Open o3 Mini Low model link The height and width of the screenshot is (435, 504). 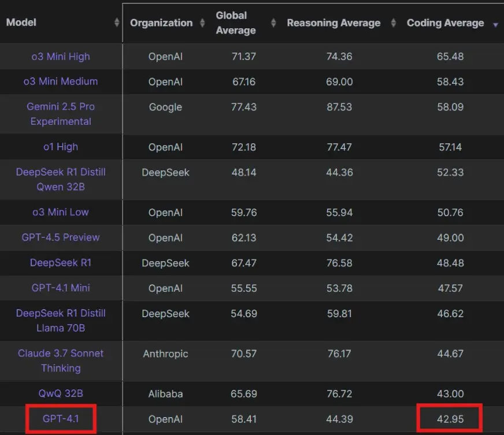click(x=61, y=212)
